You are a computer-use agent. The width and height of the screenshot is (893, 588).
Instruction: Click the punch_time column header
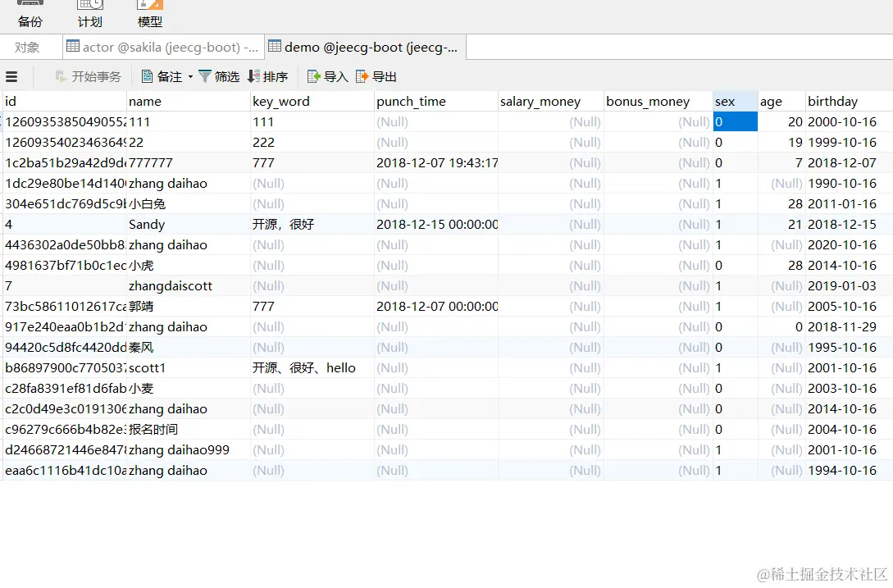[x=436, y=102]
